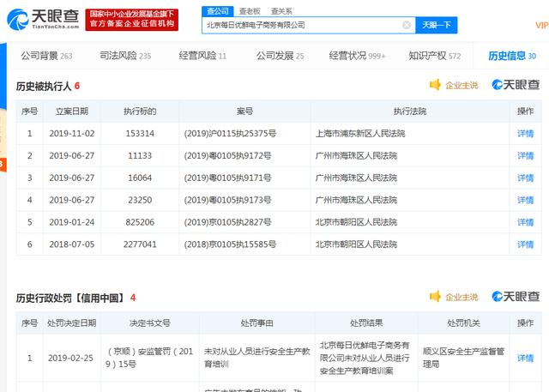Focus the company name search field
Screen dimensions: 549x392
309,25
